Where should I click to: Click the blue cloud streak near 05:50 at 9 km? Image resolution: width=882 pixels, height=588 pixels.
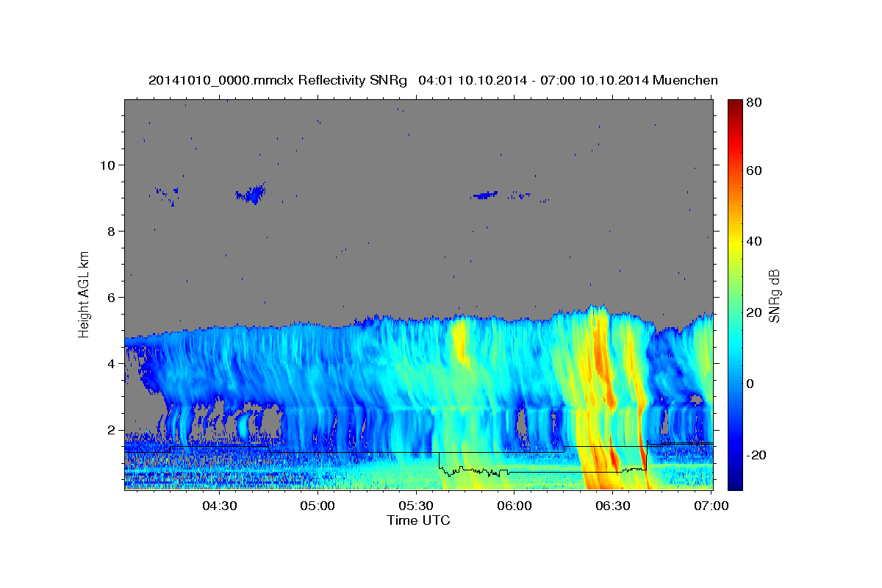(x=485, y=195)
